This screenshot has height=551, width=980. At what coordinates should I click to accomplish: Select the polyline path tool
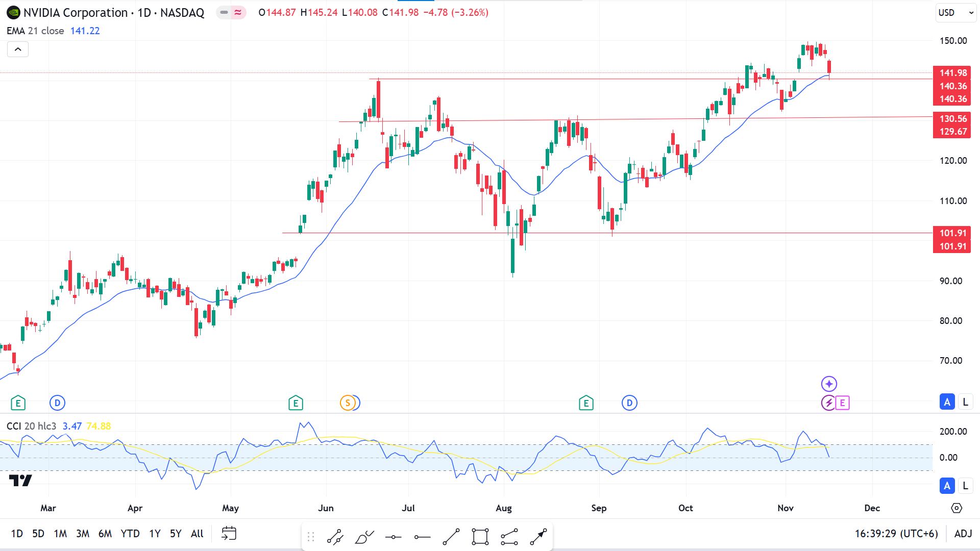pyautogui.click(x=509, y=537)
